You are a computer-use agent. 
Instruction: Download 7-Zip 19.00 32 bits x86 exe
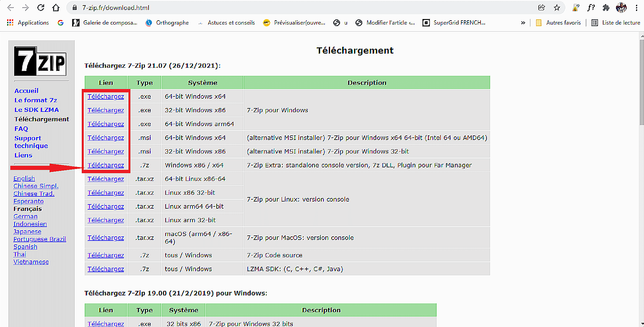click(106, 323)
